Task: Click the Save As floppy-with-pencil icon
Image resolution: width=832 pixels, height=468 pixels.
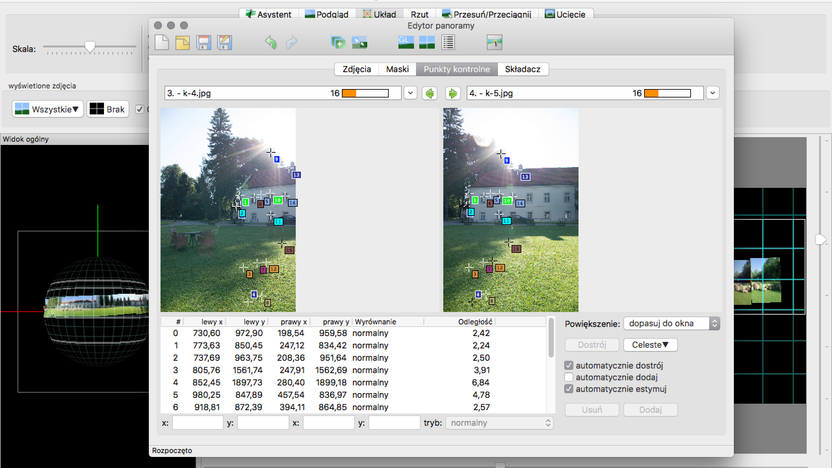Action: point(224,42)
